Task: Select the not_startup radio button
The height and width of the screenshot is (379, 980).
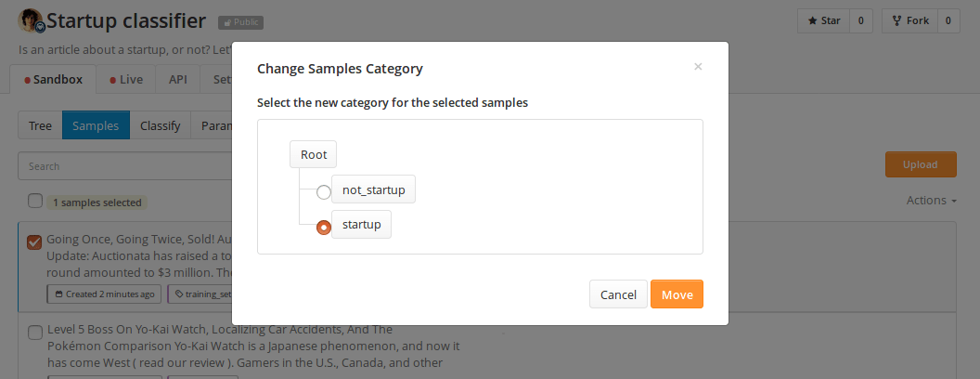Action: point(323,192)
